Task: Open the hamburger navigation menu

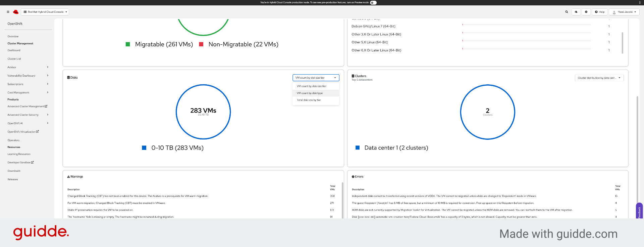Action: [x=8, y=12]
